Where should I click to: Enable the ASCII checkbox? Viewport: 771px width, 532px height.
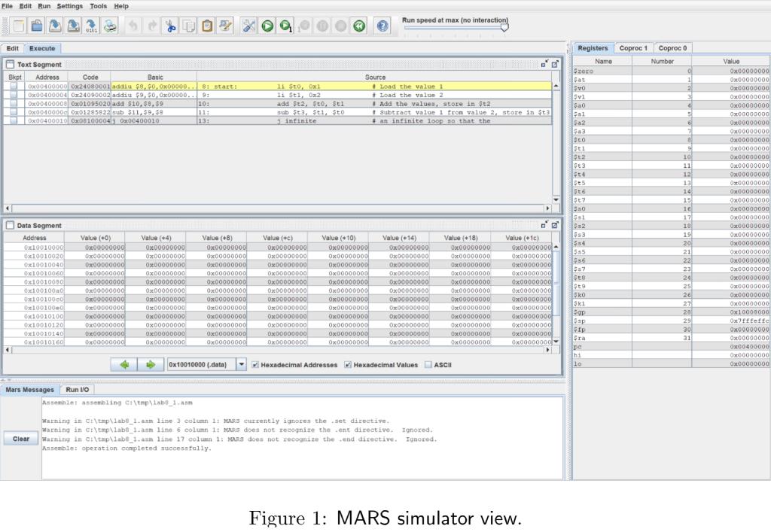point(428,365)
